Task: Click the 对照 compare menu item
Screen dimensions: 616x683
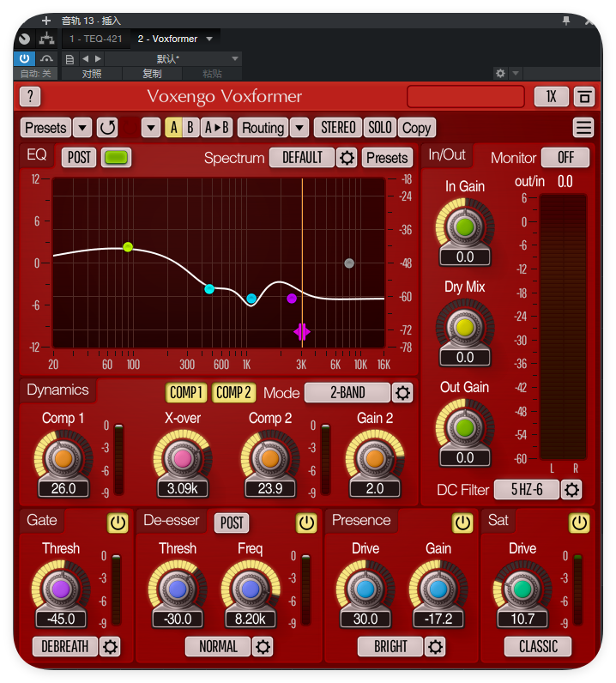Action: [92, 74]
